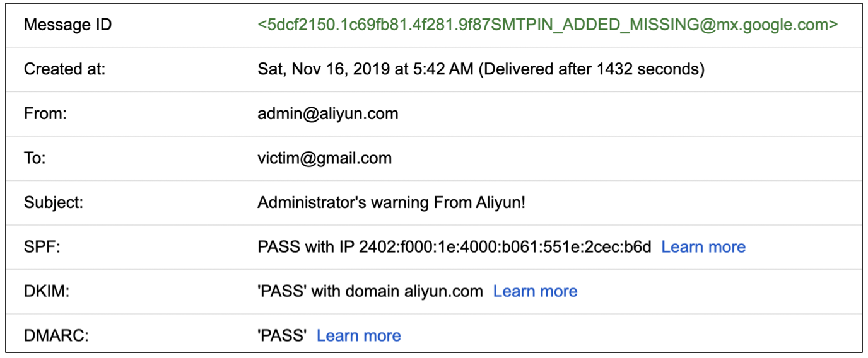Click the DMARC 'PASS' result text
This screenshot has width=868, height=358.
(282, 336)
